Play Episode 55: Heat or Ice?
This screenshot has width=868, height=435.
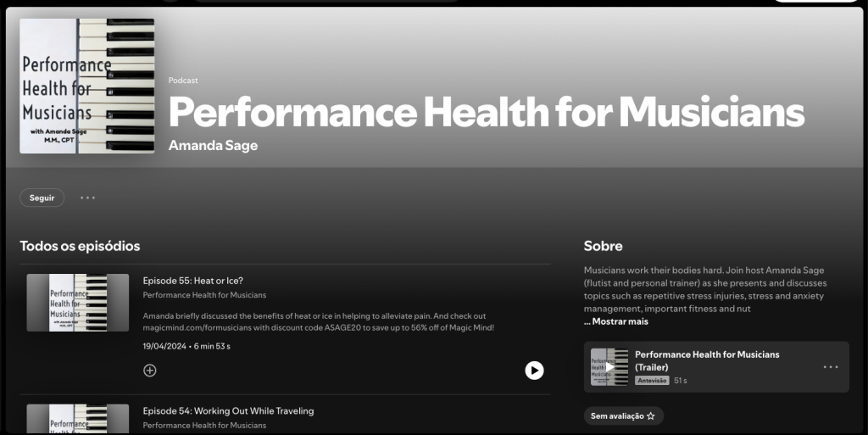click(534, 371)
